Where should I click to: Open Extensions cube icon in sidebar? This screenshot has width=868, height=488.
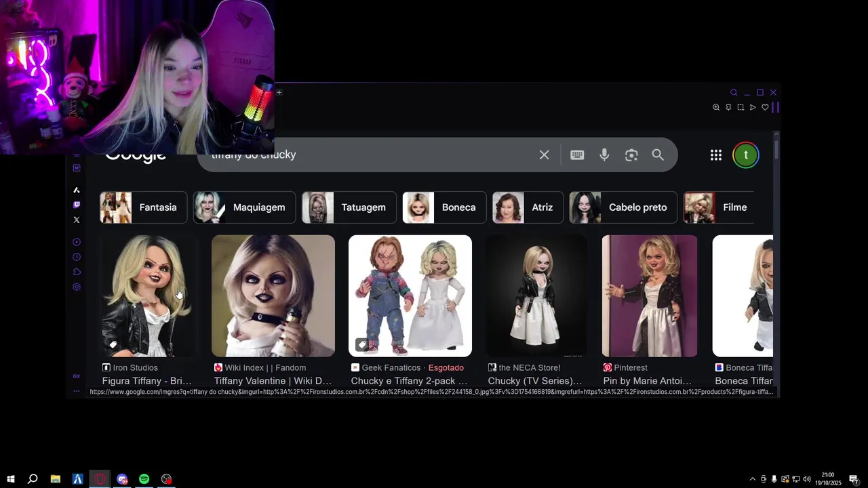coord(77,272)
